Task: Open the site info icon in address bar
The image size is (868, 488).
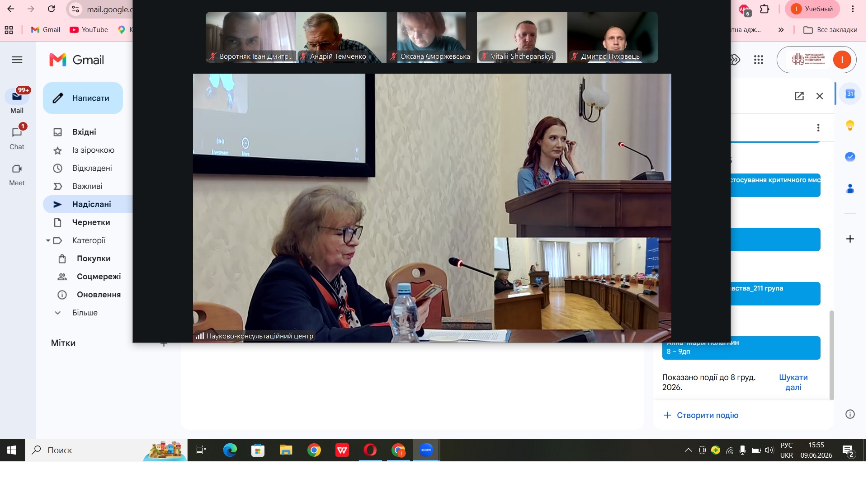Action: pyautogui.click(x=75, y=9)
